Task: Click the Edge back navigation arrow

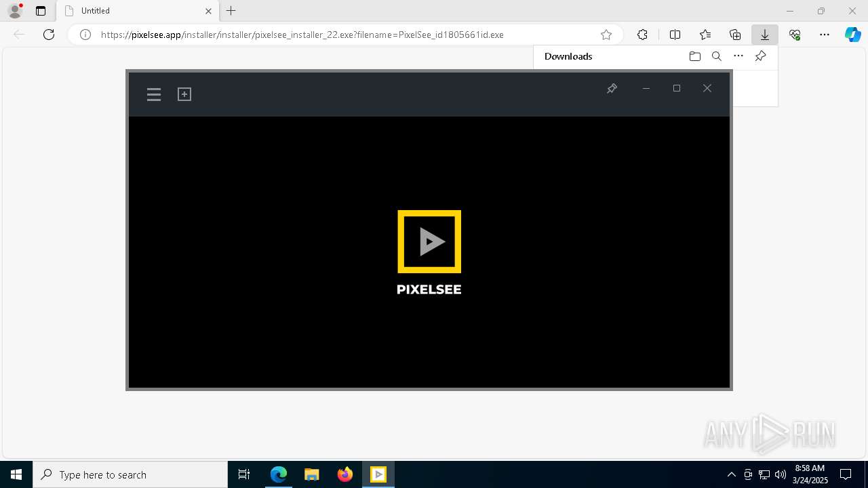Action: click(19, 35)
